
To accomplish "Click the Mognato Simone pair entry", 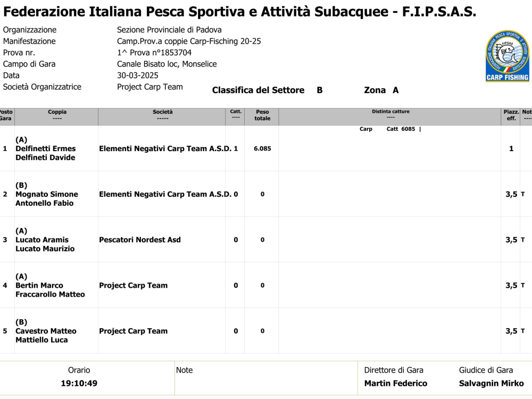I will click(47, 194).
